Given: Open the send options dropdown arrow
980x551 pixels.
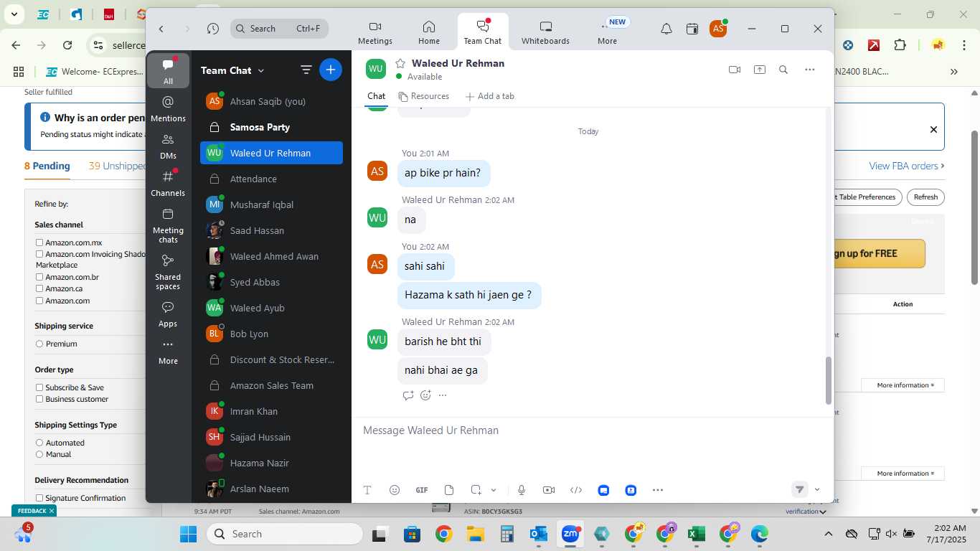Looking at the screenshot, I should click(x=816, y=490).
